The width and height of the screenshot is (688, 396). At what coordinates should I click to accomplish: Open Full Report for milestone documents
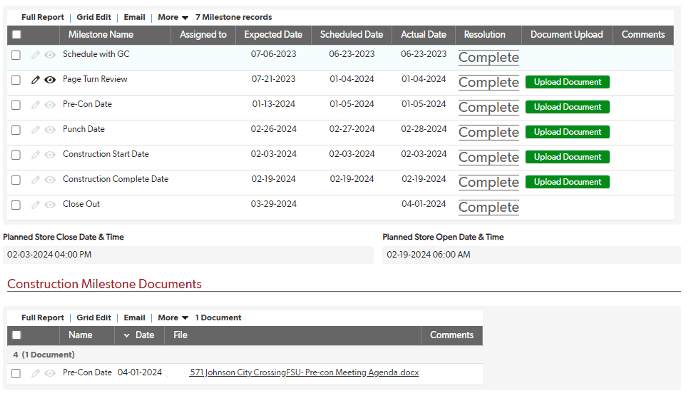tap(43, 318)
